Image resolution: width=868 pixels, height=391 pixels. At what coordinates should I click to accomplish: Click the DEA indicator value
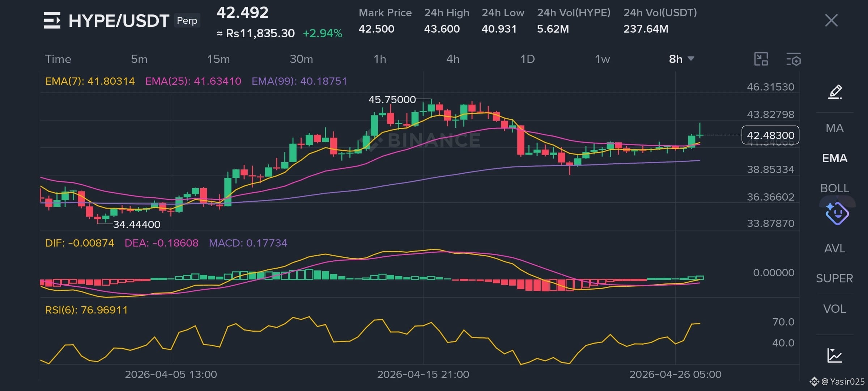click(x=162, y=243)
